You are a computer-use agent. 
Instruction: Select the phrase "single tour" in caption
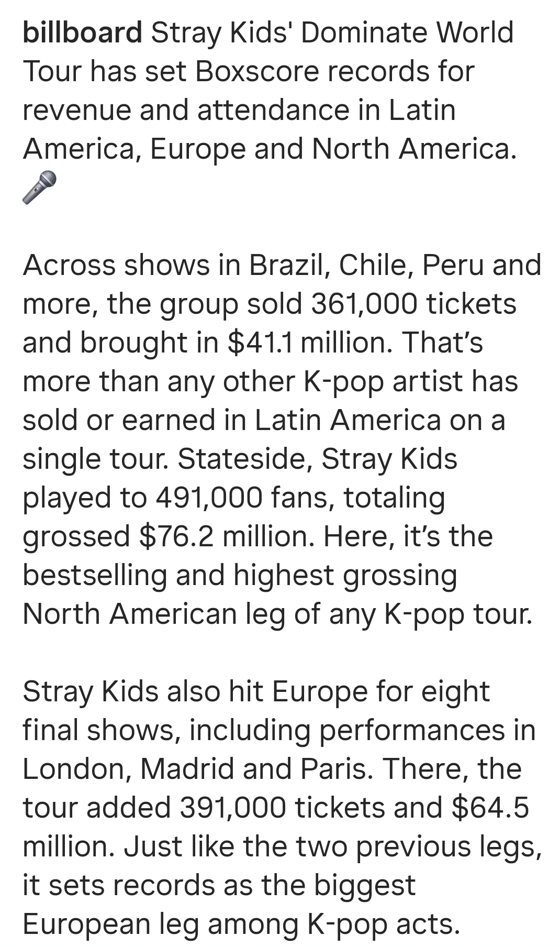coord(96,459)
